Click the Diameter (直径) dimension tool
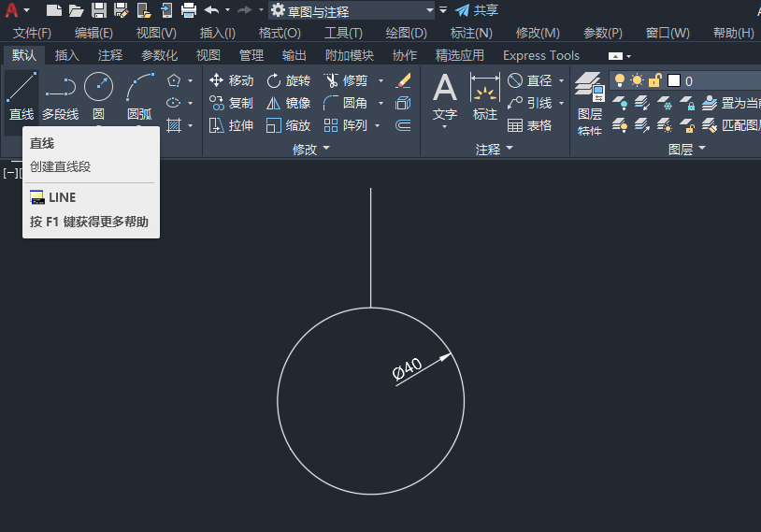This screenshot has width=761, height=532. (x=530, y=80)
